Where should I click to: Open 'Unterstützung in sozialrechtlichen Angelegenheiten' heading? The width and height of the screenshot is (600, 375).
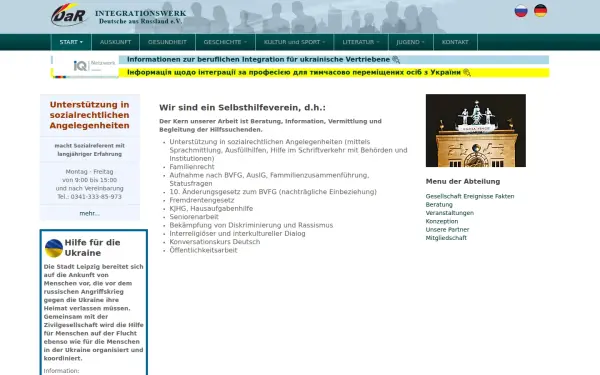(90, 115)
